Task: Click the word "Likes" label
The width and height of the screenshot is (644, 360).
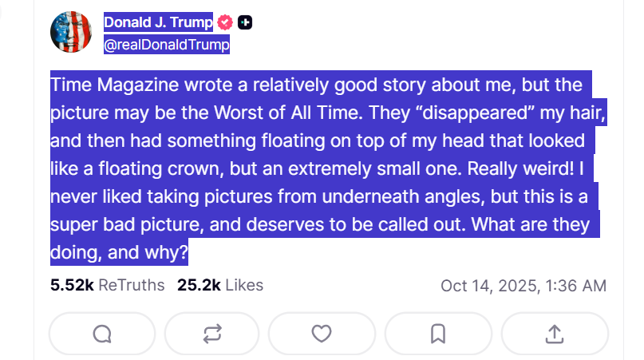Action: pyautogui.click(x=244, y=285)
